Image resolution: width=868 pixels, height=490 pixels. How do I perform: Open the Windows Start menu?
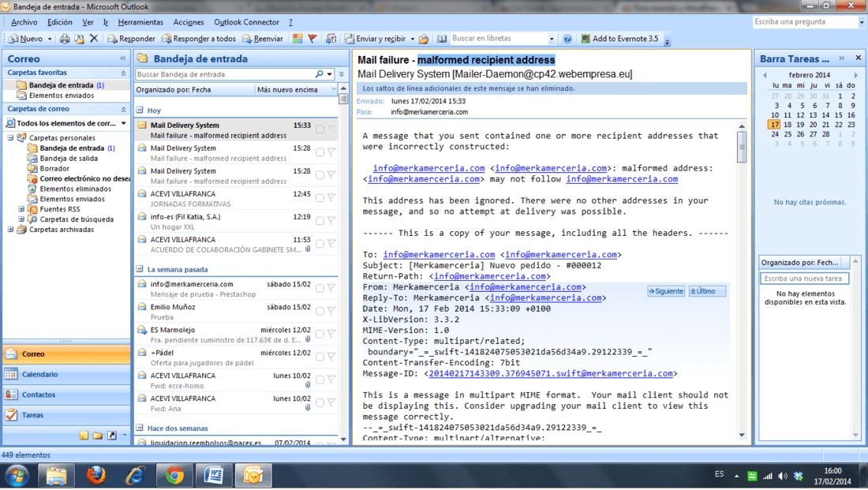click(17, 476)
